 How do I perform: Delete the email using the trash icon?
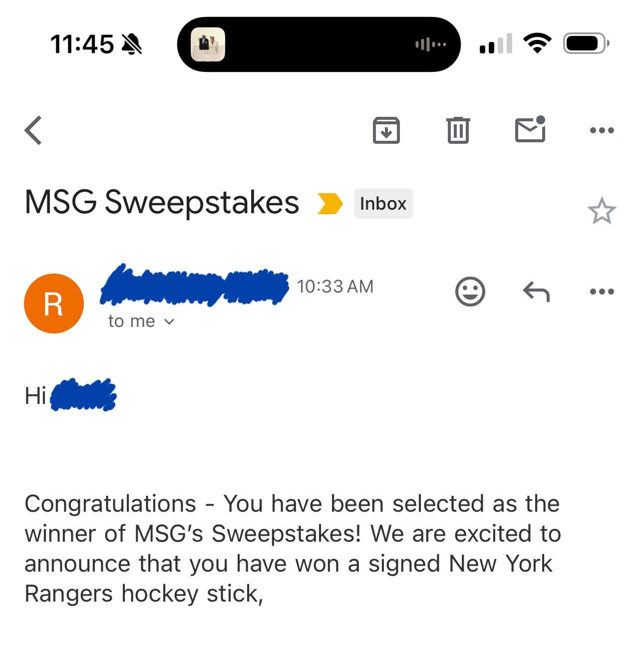(x=458, y=130)
